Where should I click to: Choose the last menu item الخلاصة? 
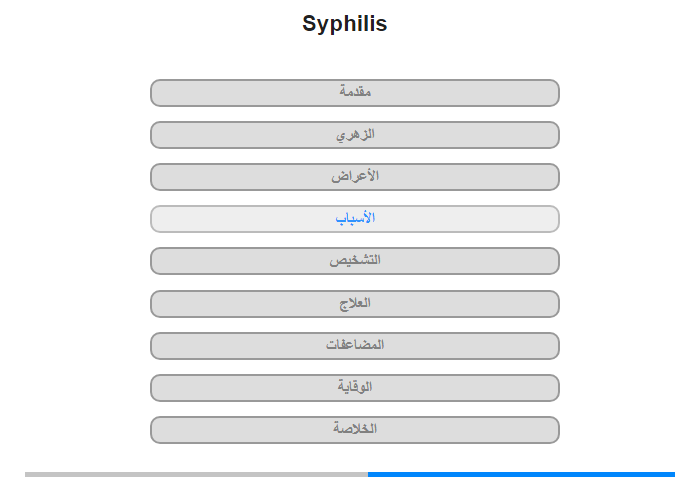(355, 430)
